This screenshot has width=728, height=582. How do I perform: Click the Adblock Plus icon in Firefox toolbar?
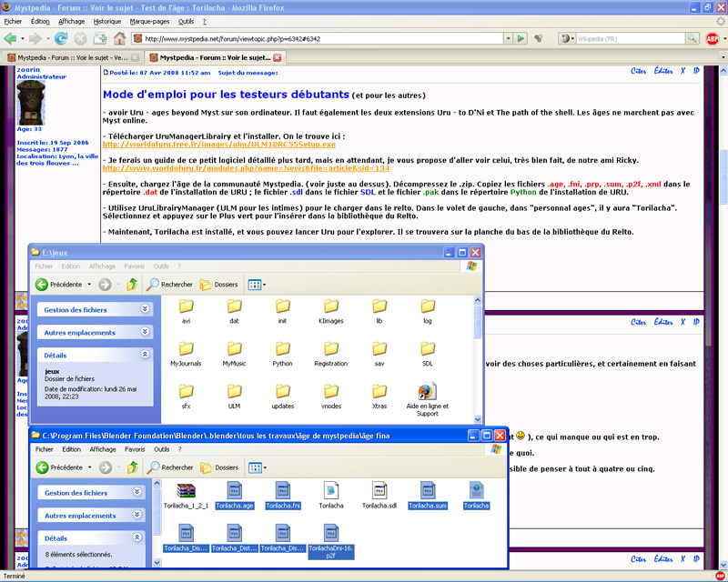(712, 39)
